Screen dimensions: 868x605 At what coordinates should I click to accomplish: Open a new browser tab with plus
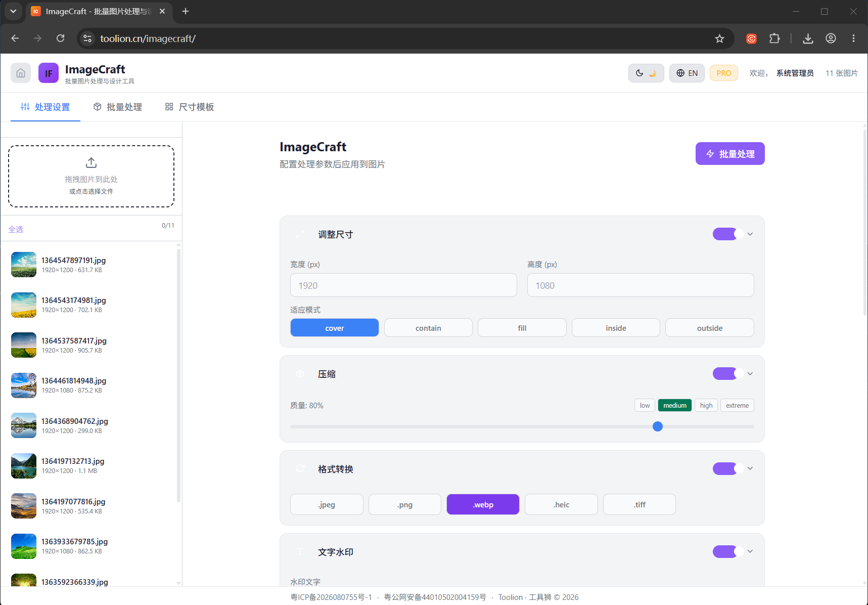[186, 11]
